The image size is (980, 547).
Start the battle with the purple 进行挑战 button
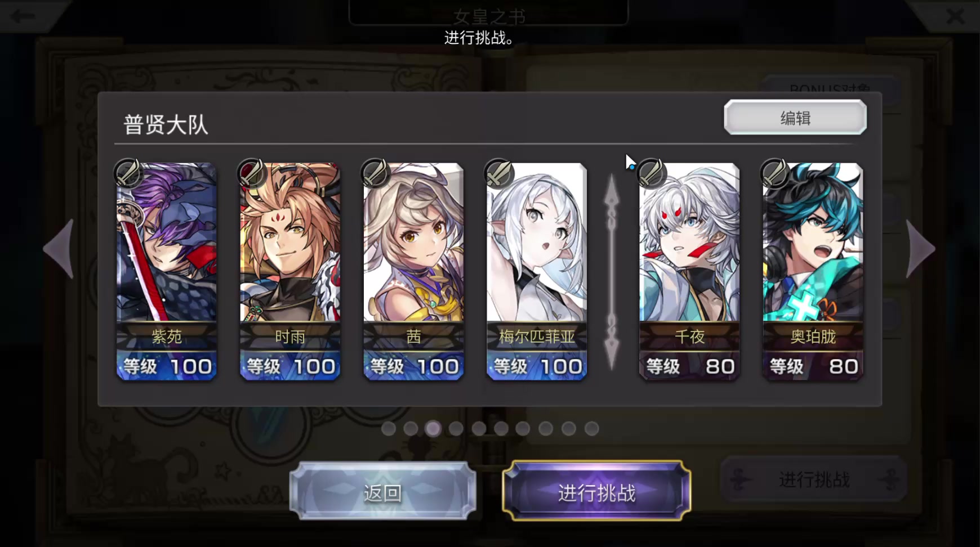596,491
